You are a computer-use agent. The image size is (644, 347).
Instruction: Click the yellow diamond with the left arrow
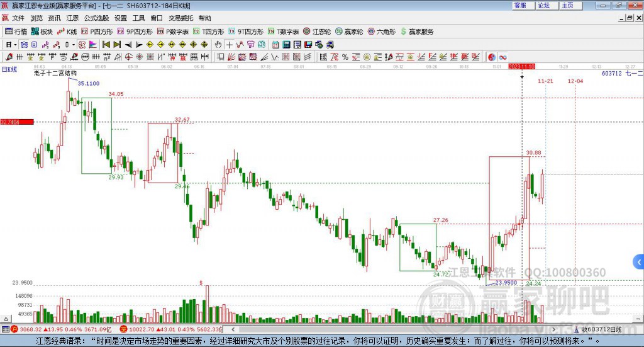(x=150, y=45)
